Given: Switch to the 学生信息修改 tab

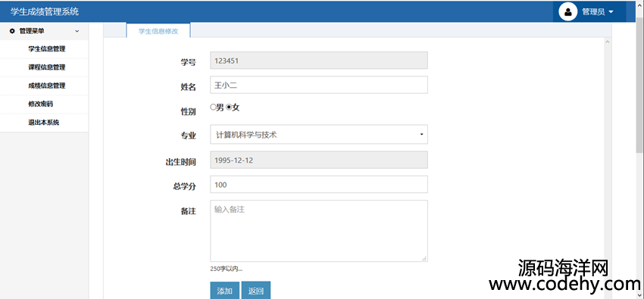Looking at the screenshot, I should [158, 31].
